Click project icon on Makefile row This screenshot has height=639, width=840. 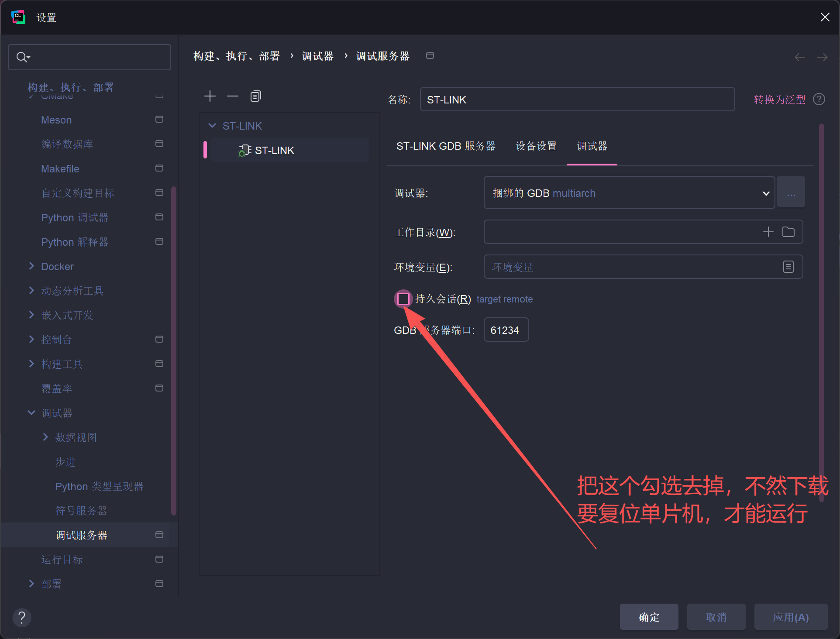[x=159, y=168]
